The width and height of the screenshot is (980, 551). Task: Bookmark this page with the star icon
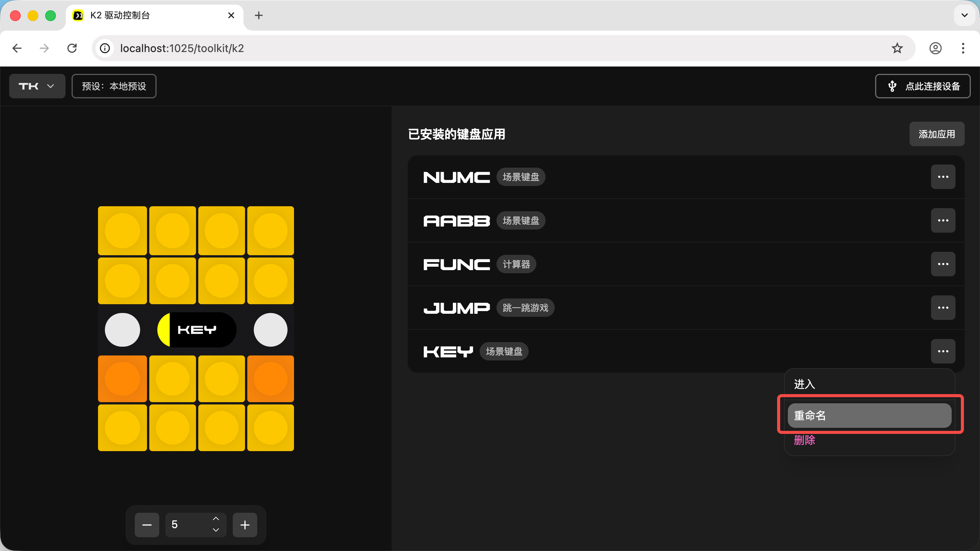pyautogui.click(x=897, y=48)
